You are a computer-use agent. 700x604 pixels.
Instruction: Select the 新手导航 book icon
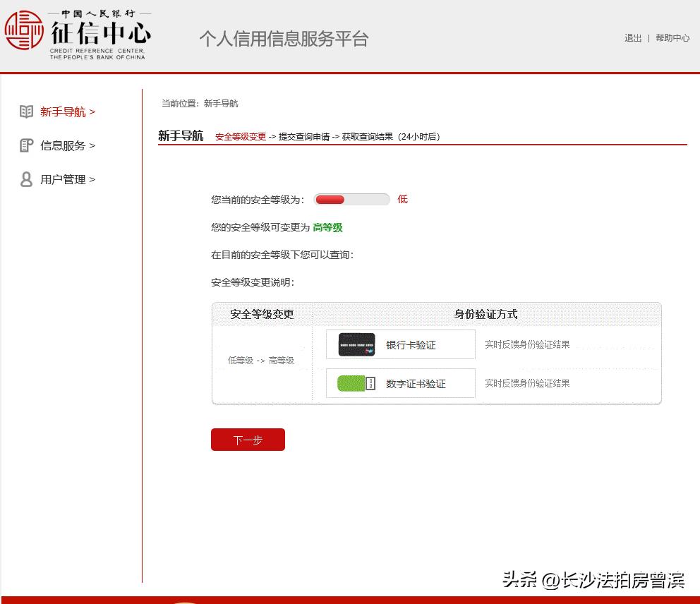coord(26,111)
